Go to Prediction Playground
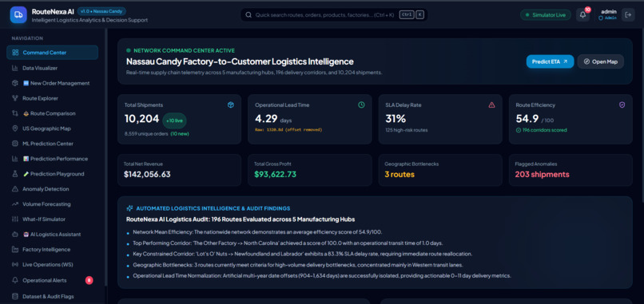This screenshot has width=644, height=304. point(52,174)
